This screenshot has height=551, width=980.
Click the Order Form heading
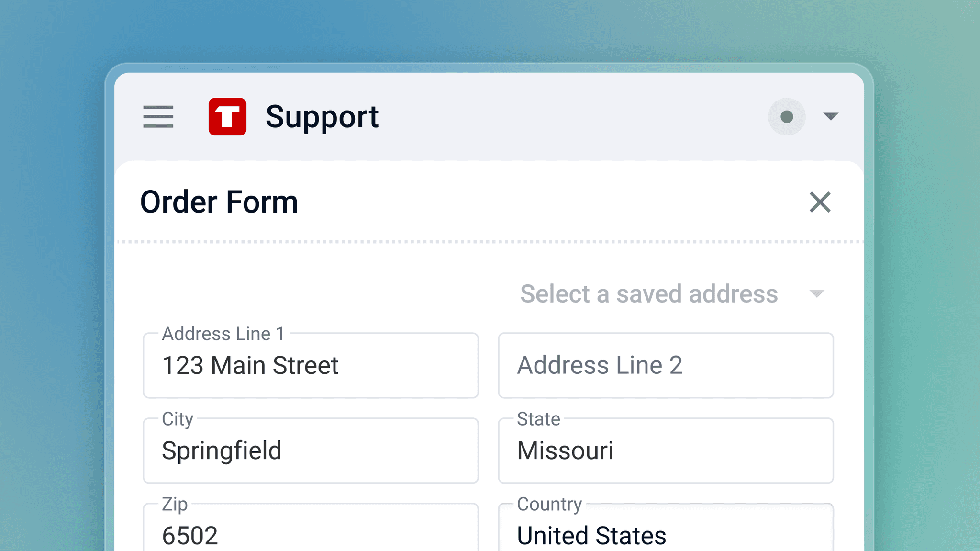point(219,202)
